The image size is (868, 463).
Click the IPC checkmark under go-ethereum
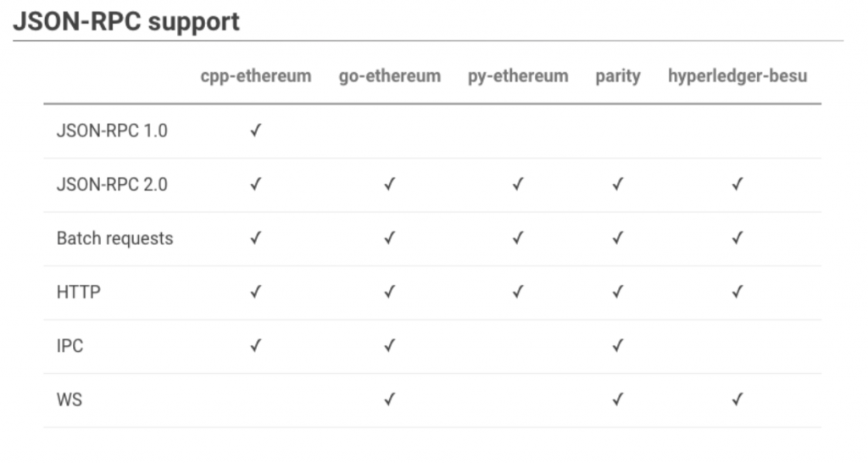390,345
